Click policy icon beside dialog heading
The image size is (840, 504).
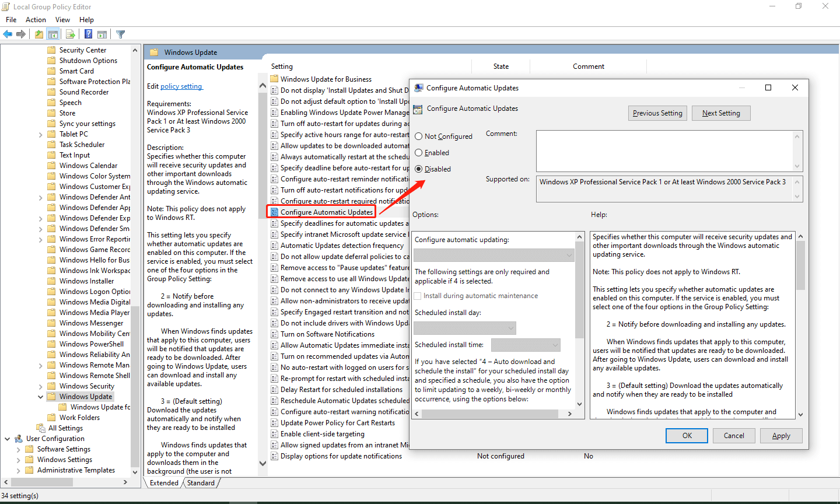click(418, 109)
